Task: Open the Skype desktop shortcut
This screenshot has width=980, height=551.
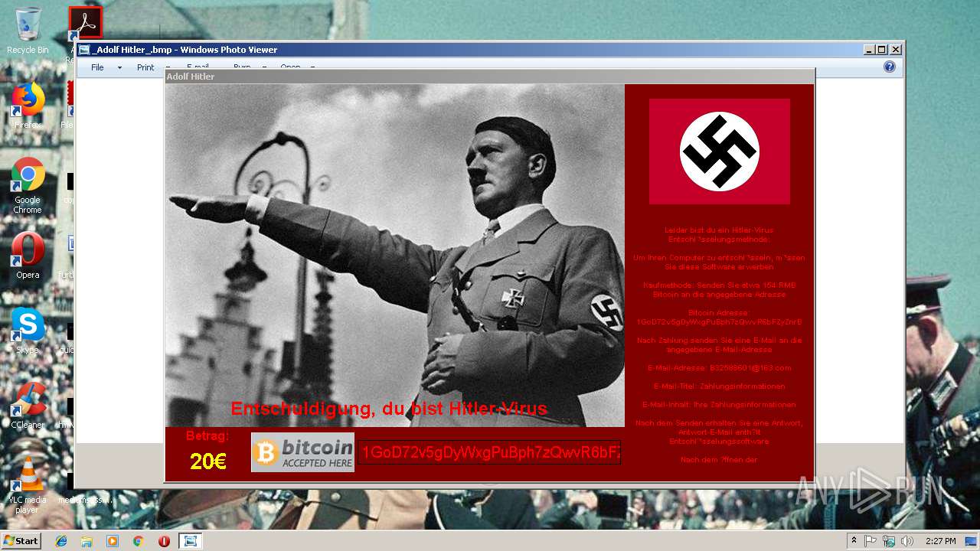Action: click(28, 330)
